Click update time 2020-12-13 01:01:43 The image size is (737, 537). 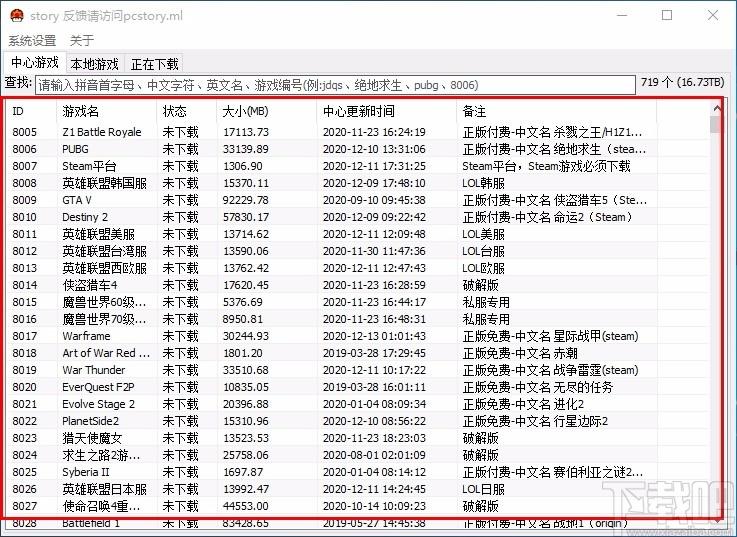[374, 336]
